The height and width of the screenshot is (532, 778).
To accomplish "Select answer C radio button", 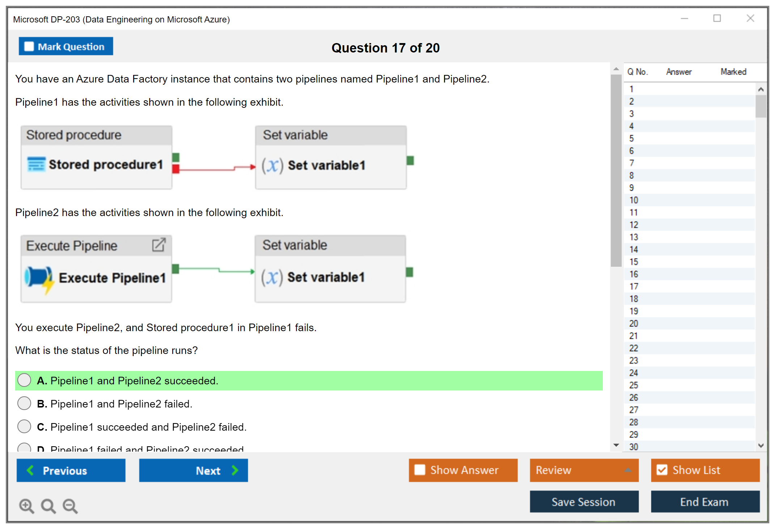I will pos(24,426).
